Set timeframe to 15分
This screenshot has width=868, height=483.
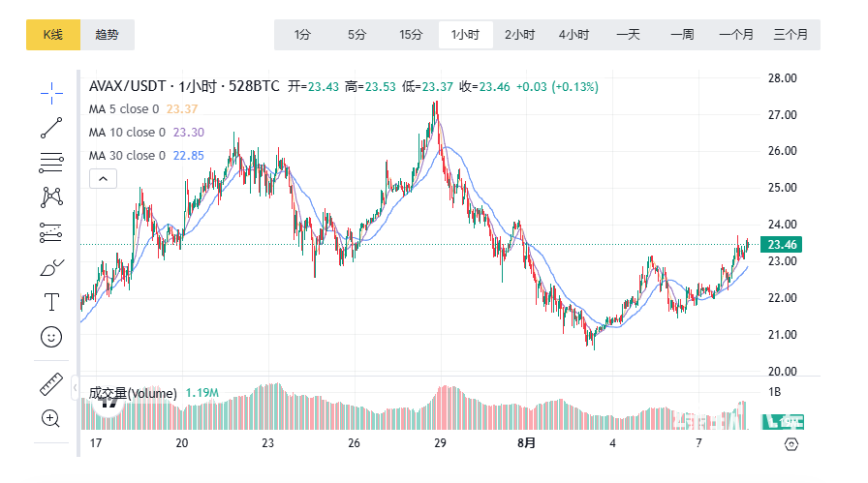[x=411, y=35]
